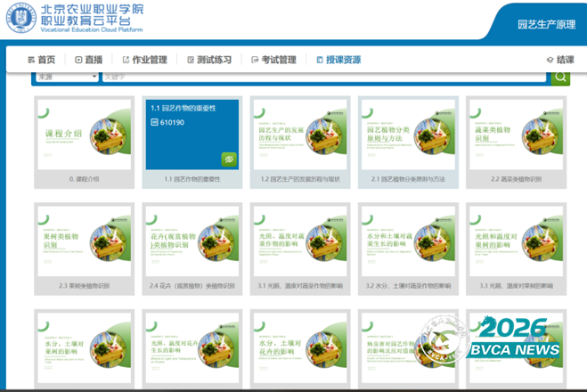Click the live broadcast icon beside 直播
Viewport: 587px width, 392px height.
tap(77, 60)
